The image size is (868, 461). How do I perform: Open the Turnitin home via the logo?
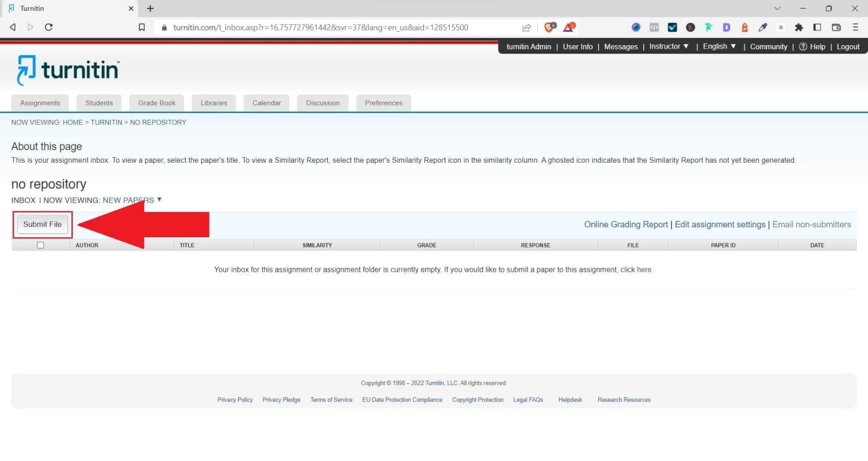(67, 68)
